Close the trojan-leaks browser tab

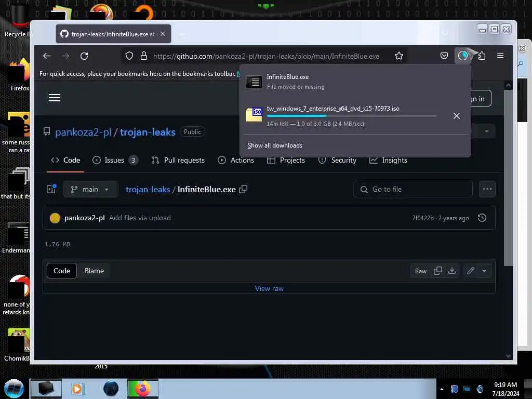[x=163, y=34]
